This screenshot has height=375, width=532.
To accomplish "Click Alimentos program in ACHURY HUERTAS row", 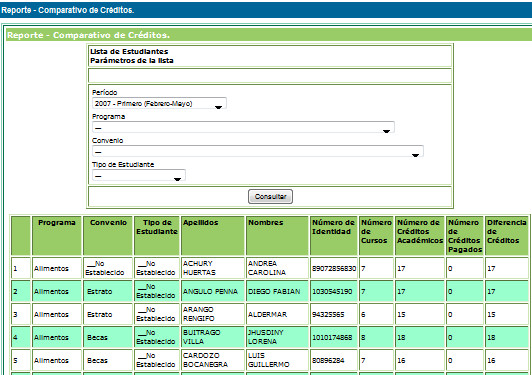I will pos(51,268).
